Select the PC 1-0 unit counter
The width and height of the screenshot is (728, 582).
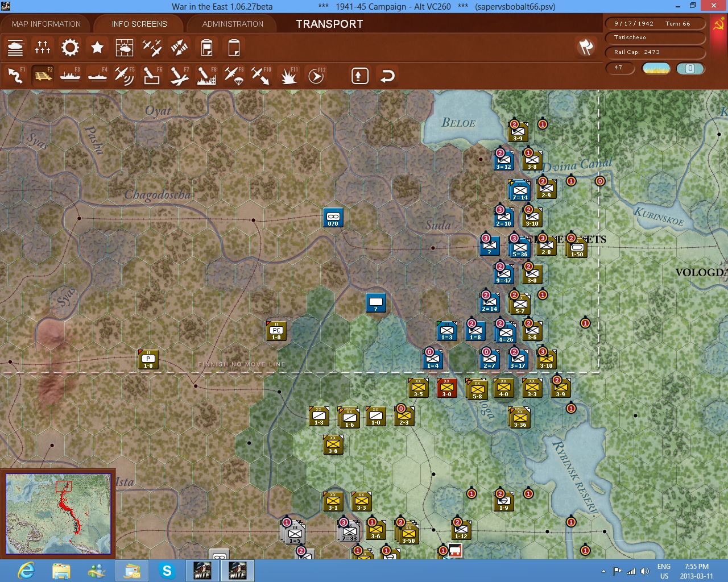(x=276, y=331)
